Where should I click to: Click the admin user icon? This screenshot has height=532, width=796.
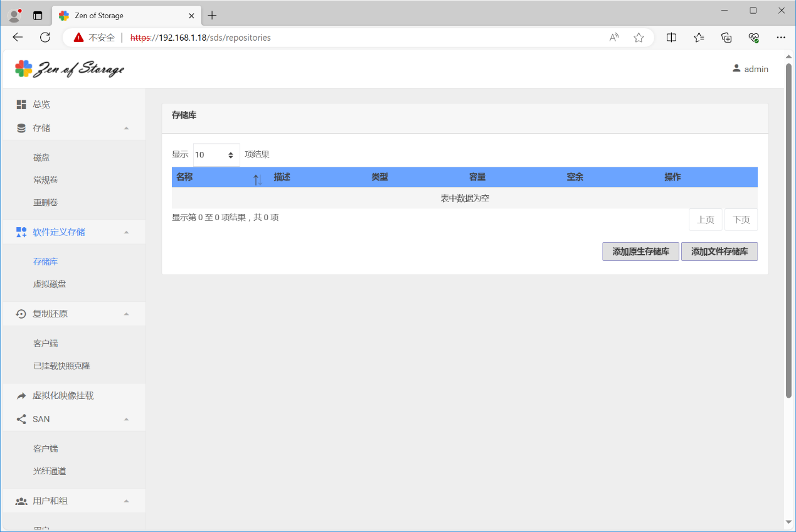click(736, 69)
